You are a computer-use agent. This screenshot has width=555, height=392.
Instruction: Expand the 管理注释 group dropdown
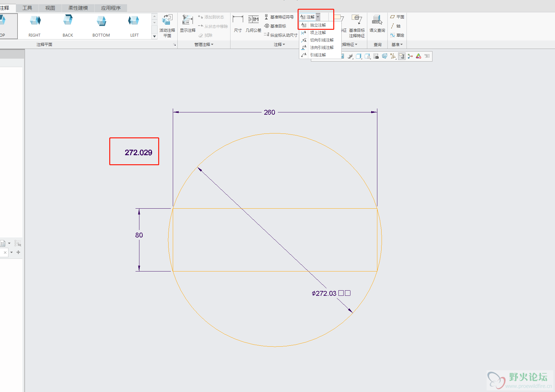[x=204, y=44]
